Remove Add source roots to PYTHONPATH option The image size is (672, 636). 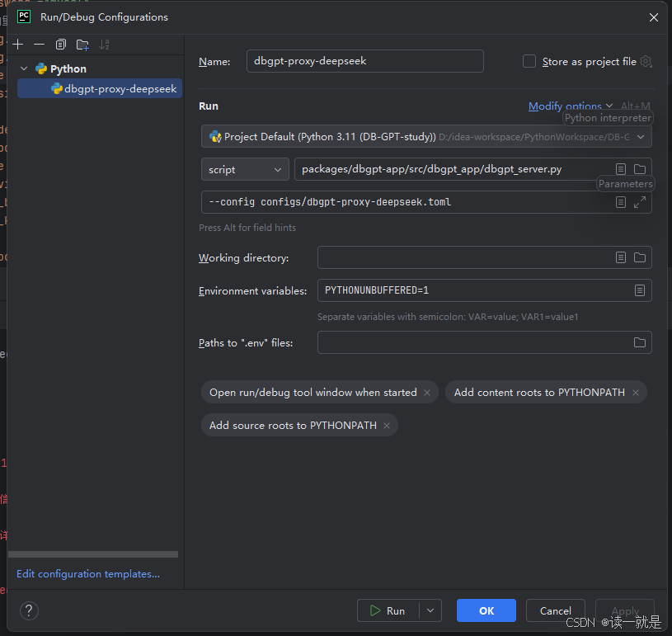pos(387,426)
